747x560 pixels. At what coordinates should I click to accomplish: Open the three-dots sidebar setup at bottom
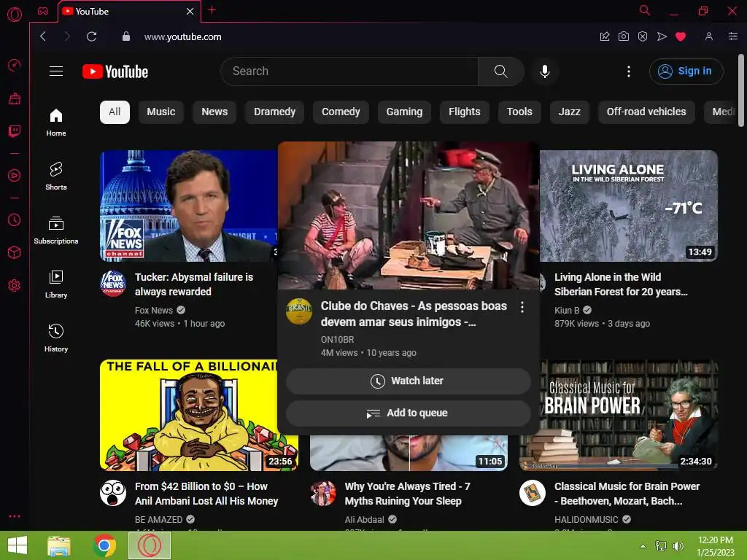click(15, 516)
